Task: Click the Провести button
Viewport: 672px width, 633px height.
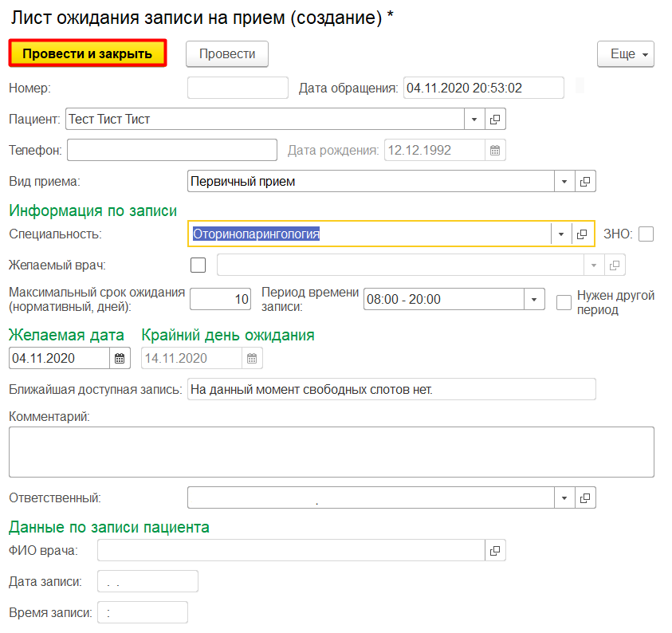Action: click(227, 54)
